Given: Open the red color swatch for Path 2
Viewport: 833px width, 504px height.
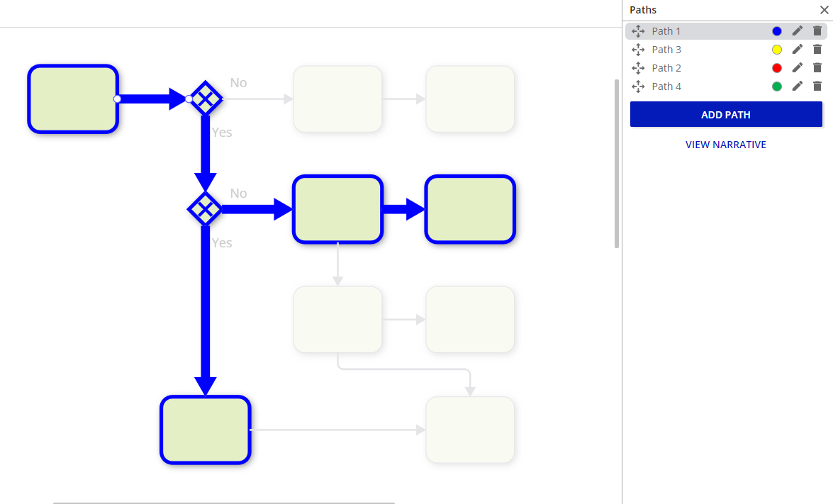Looking at the screenshot, I should pos(777,68).
